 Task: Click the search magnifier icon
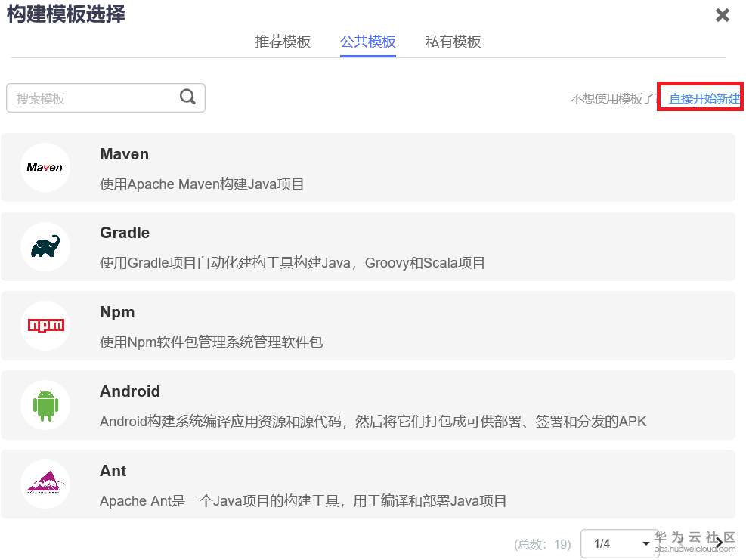tap(187, 97)
